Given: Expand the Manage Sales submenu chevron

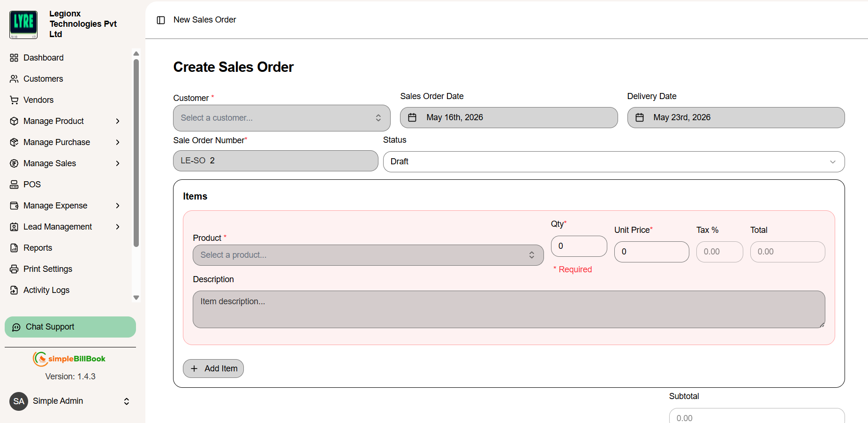Looking at the screenshot, I should point(118,163).
